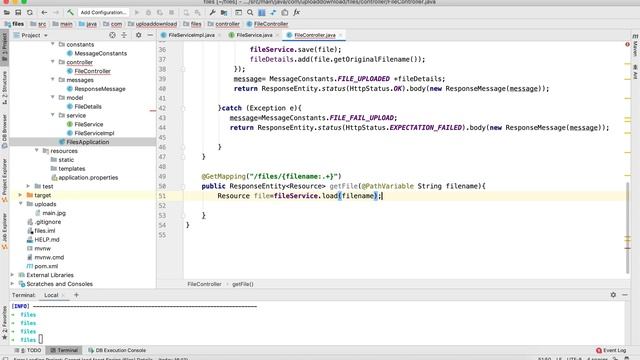Image resolution: width=640 pixels, height=360 pixels.
Task: Select ResponseMessage in project tree
Action: tap(100, 89)
